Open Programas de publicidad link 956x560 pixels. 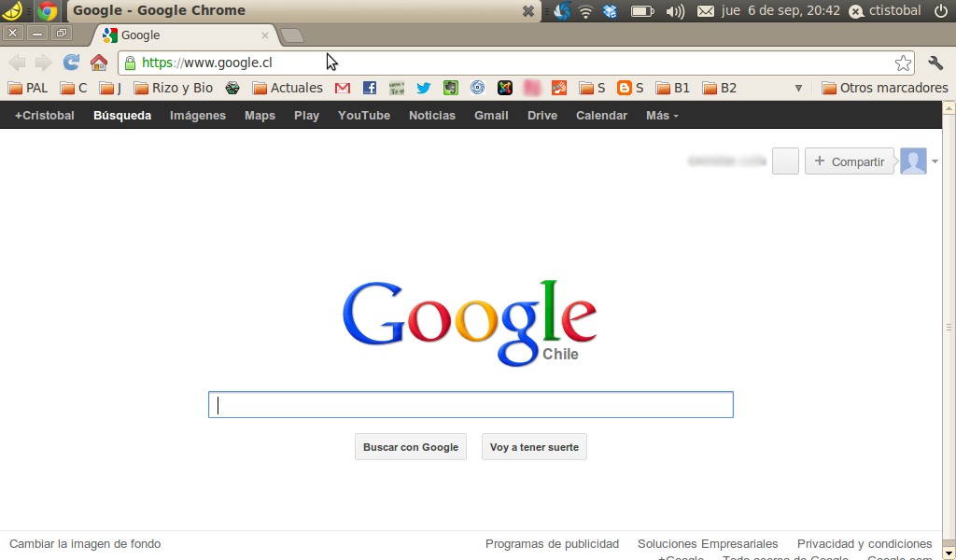pos(552,543)
